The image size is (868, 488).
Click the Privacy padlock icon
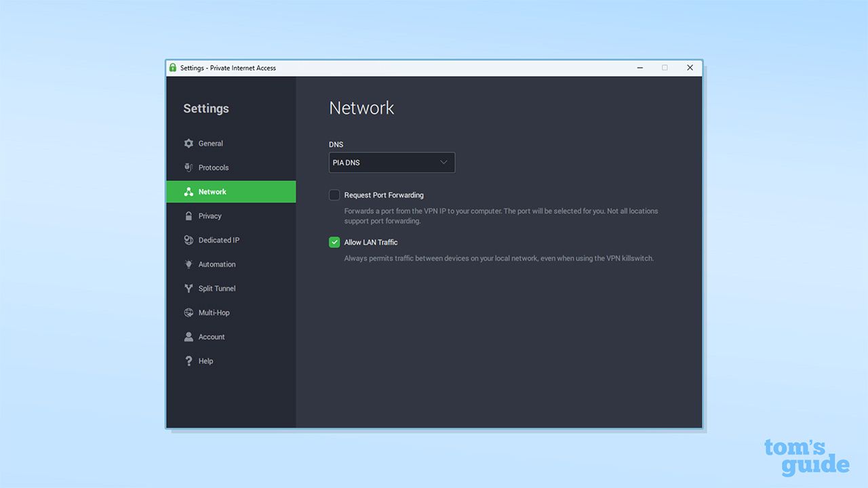click(x=189, y=216)
